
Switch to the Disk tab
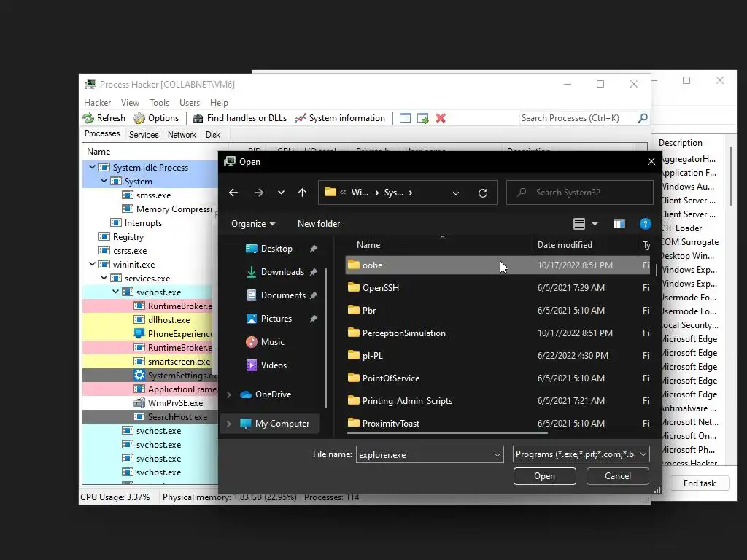pyautogui.click(x=213, y=135)
